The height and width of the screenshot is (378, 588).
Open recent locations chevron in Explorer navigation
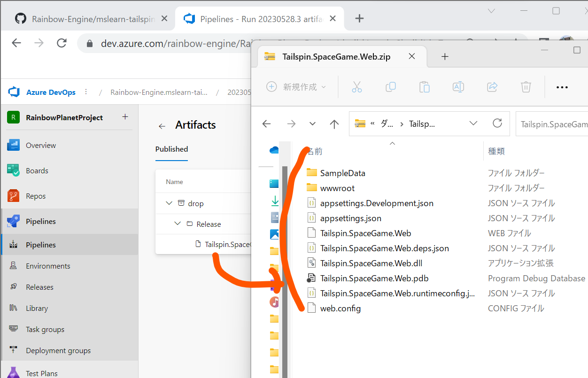coord(313,123)
